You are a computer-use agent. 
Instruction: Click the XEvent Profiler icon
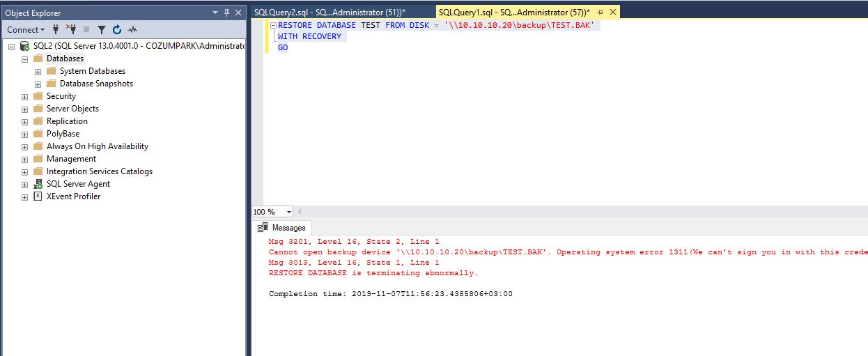click(x=38, y=196)
